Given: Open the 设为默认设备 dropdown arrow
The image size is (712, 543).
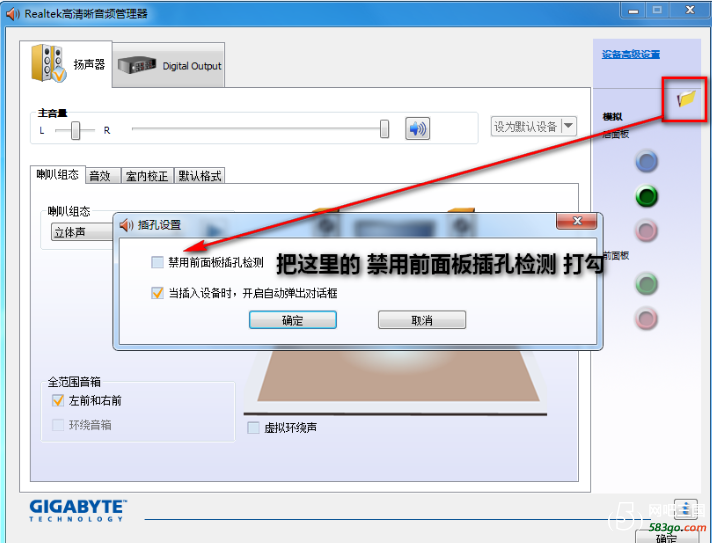Looking at the screenshot, I should click(x=569, y=126).
